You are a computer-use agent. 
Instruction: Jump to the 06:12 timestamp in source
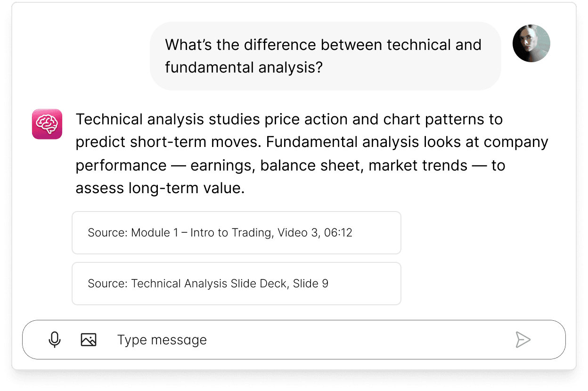338,233
